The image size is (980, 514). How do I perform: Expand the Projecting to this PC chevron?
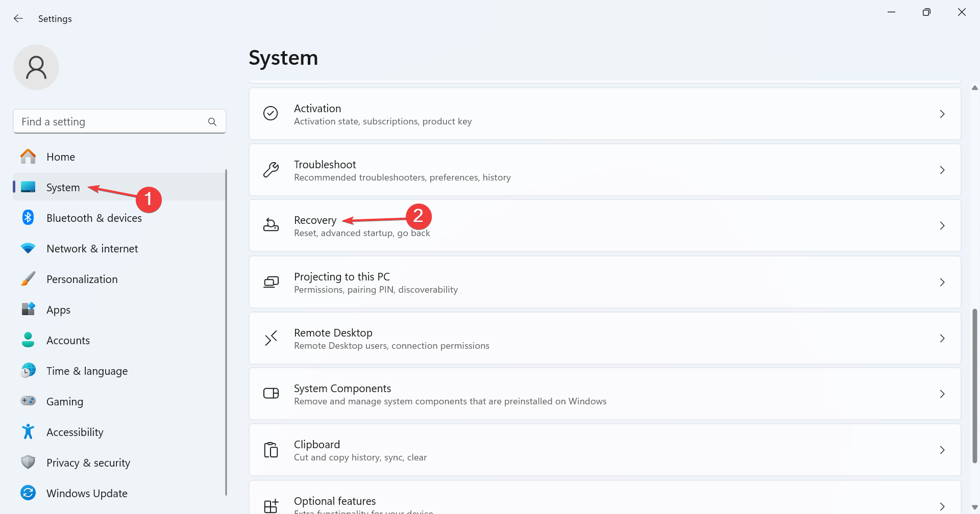pyautogui.click(x=942, y=282)
